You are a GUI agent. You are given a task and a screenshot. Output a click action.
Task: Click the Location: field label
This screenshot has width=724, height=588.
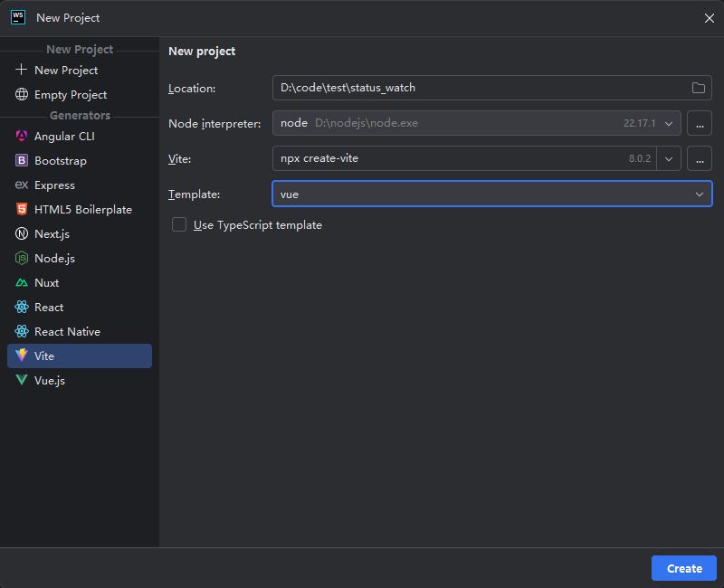192,88
